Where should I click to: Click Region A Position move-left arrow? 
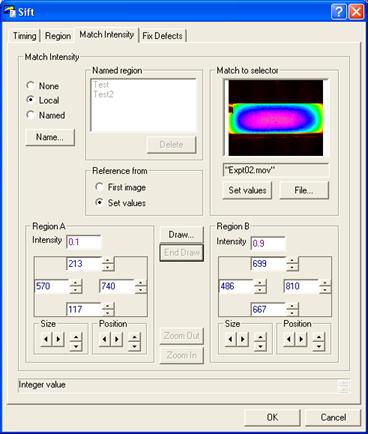coord(105,339)
